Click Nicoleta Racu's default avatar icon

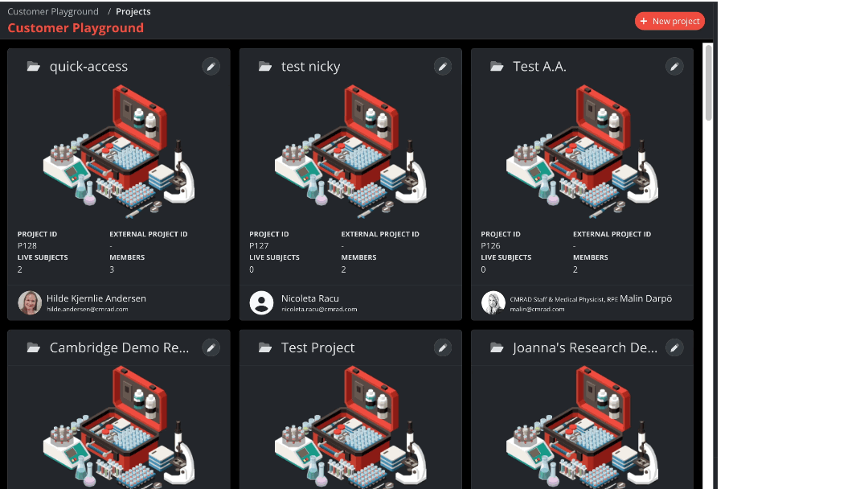[x=261, y=302]
